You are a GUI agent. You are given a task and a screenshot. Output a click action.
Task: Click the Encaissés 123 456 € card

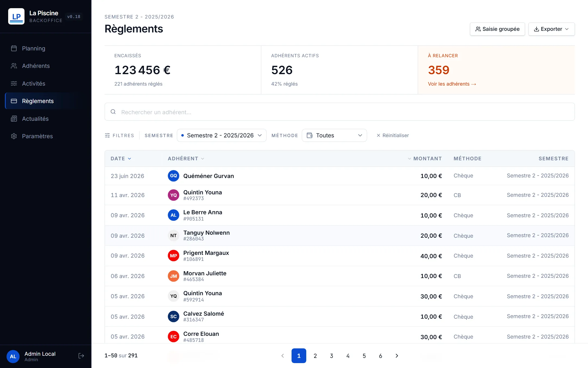pos(183,70)
